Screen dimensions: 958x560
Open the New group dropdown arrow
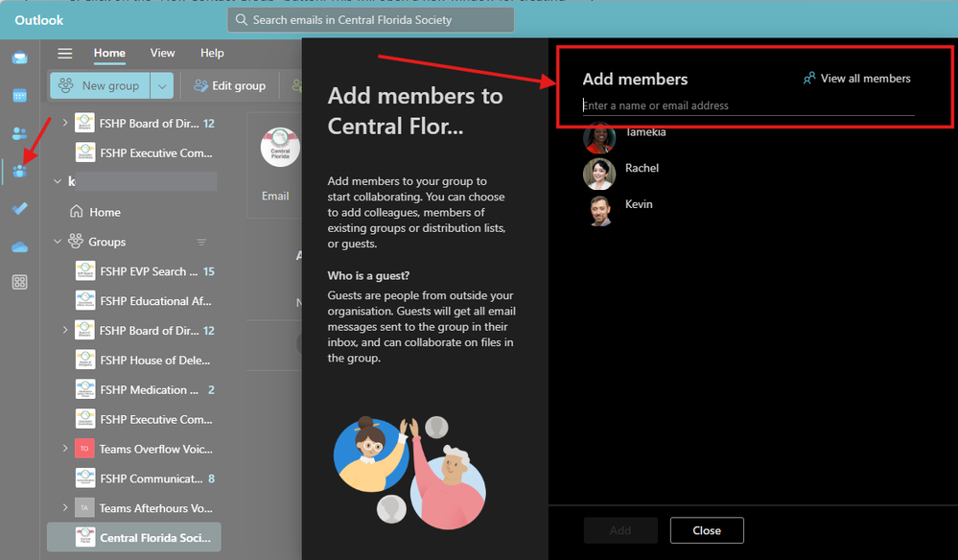162,86
